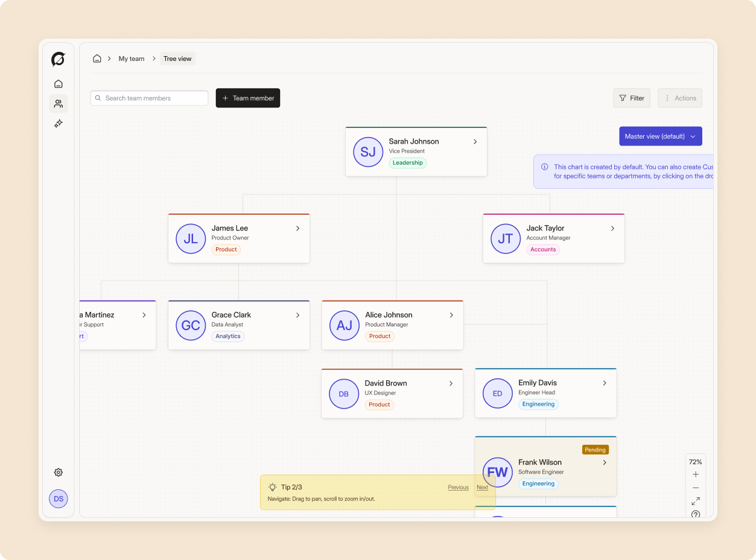Expand Sarah Johnson's card chevron
Screen dimensions: 756x560
(476, 141)
